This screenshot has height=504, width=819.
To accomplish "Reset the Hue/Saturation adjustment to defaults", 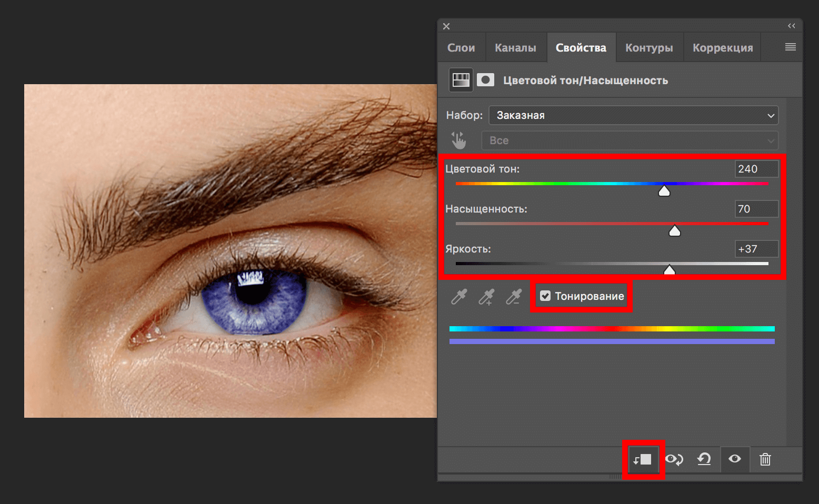I will click(704, 459).
